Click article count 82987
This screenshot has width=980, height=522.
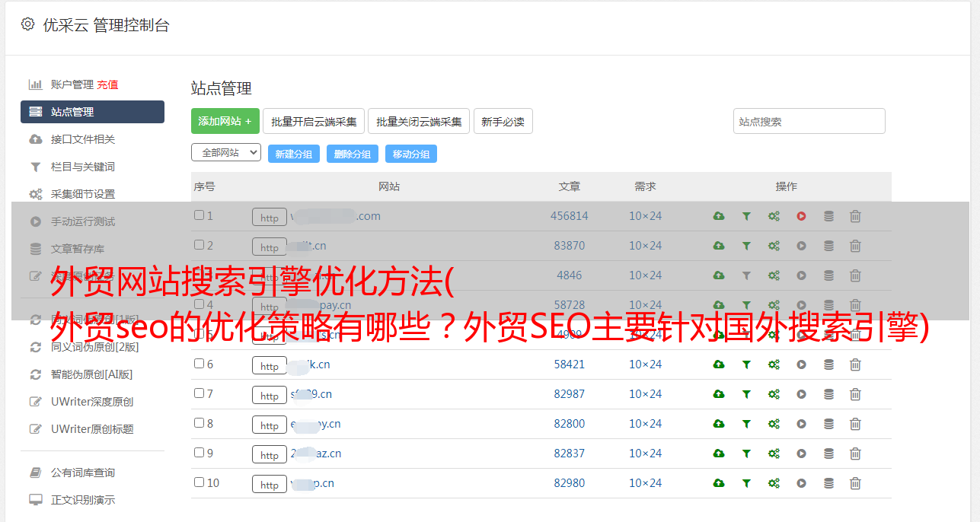click(570, 394)
